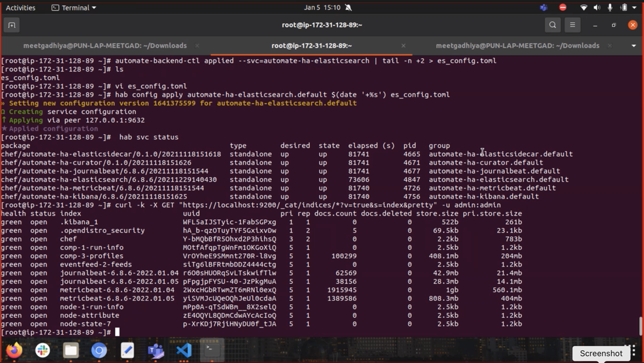Screen dimensions: 644x363
Task: Click the terminal vertical scrollbar
Action: click(641, 326)
